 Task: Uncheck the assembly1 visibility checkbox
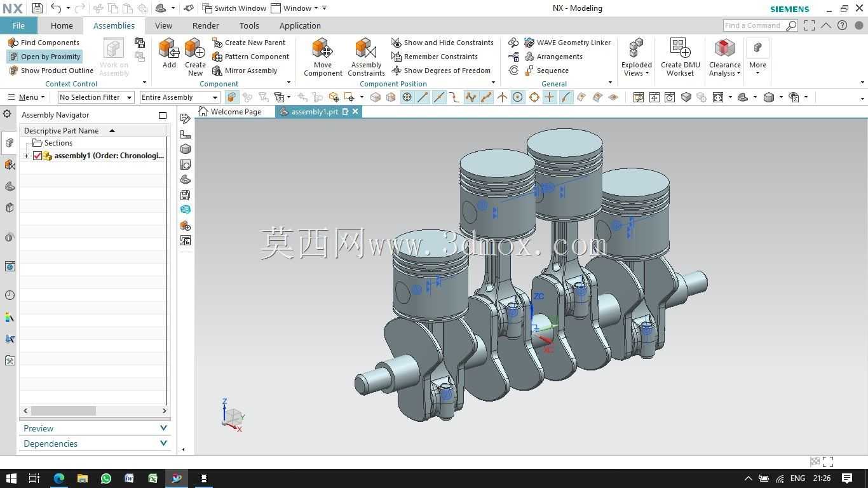click(37, 156)
